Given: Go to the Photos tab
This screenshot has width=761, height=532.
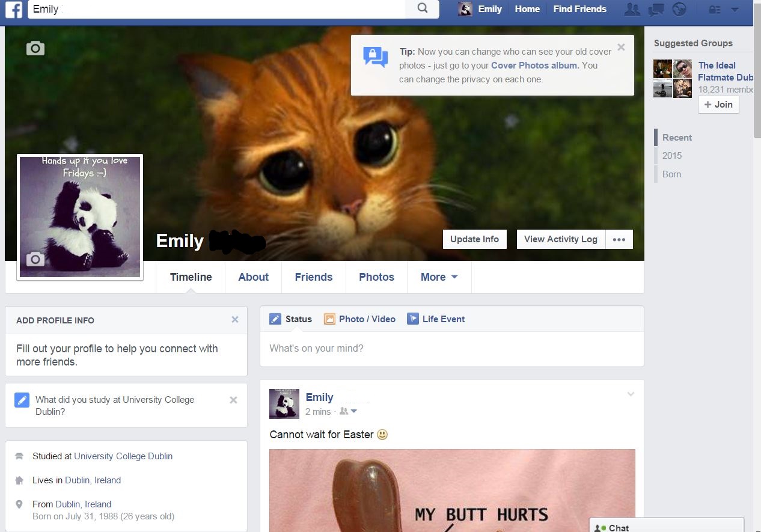Looking at the screenshot, I should pos(376,277).
